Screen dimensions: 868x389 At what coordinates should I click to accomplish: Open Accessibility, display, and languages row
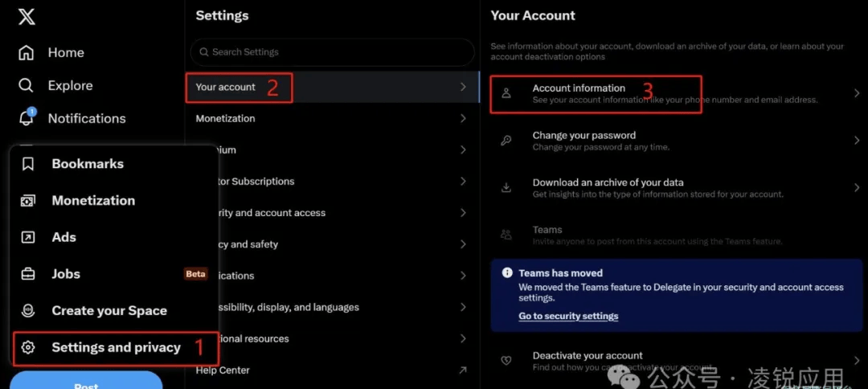(332, 307)
